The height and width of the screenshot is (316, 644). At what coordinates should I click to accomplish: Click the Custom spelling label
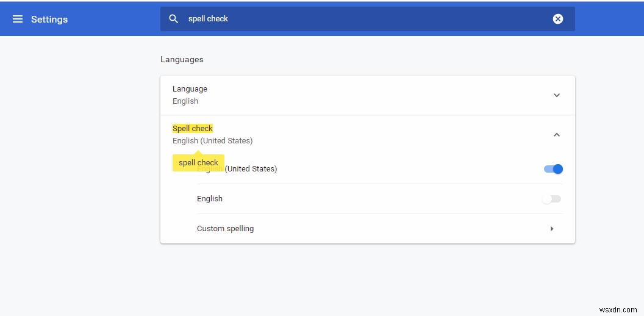[226, 229]
